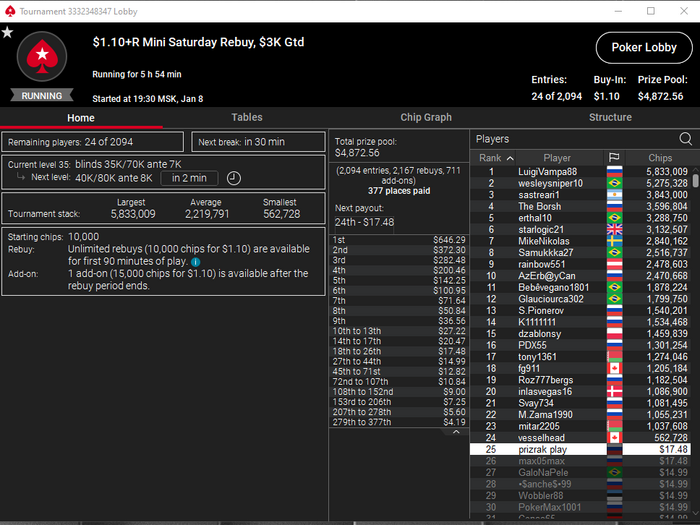The width and height of the screenshot is (700, 525).
Task: Sort by the Player column header
Action: point(557,158)
